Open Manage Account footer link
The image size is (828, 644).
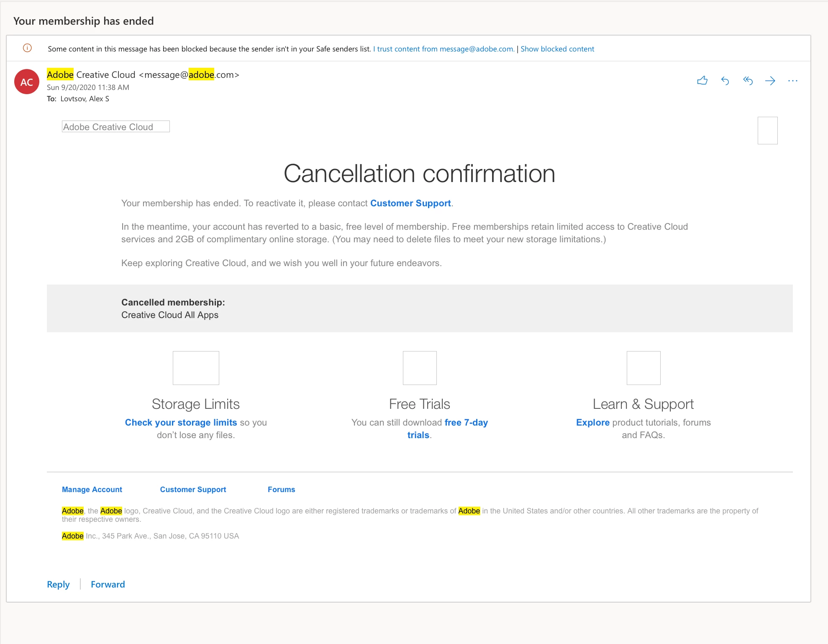click(92, 490)
